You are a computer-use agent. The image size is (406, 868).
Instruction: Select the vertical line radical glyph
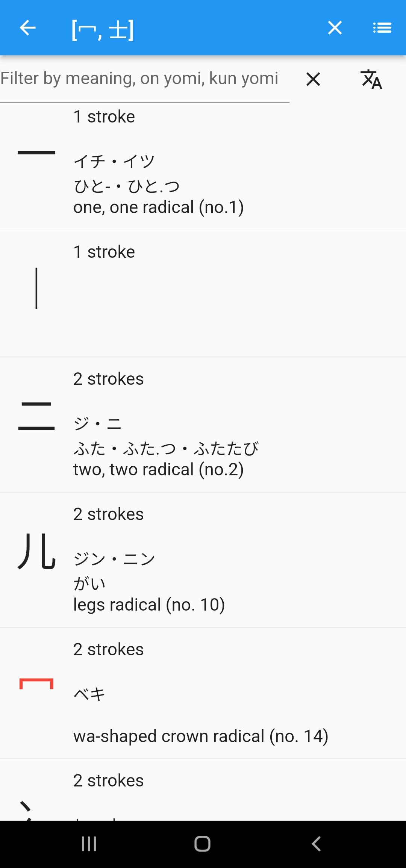pos(36,288)
